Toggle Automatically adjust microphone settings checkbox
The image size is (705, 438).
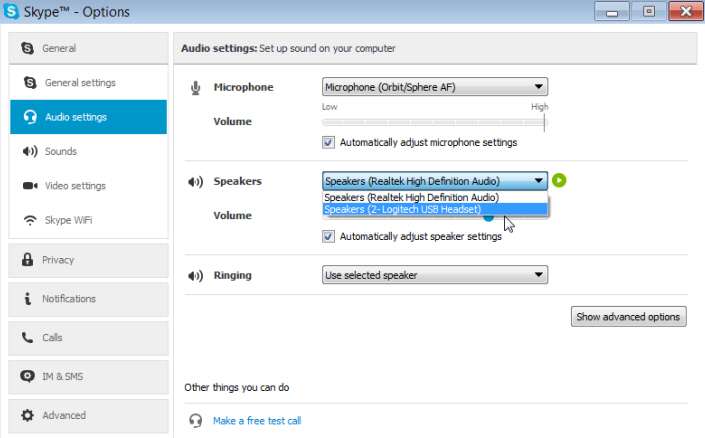click(328, 143)
